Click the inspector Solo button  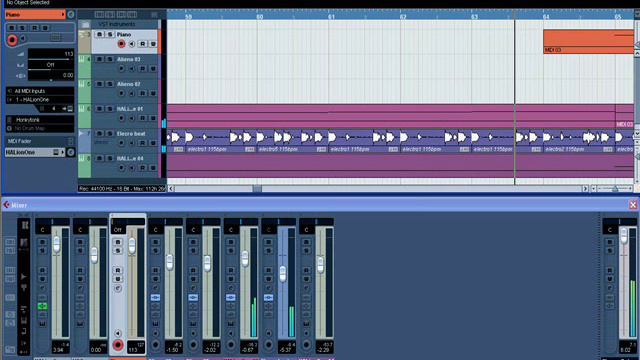pos(22,28)
